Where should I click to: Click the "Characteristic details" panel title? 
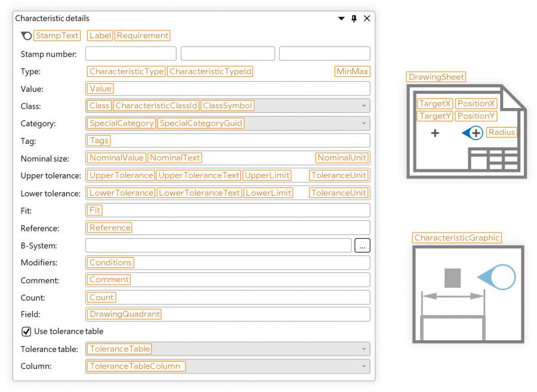52,18
